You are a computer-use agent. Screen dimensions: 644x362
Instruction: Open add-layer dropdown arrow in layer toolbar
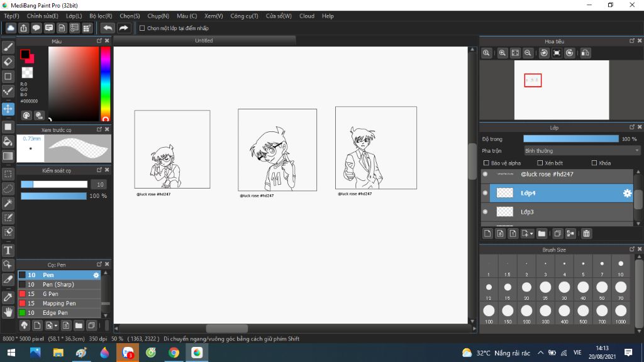531,234
